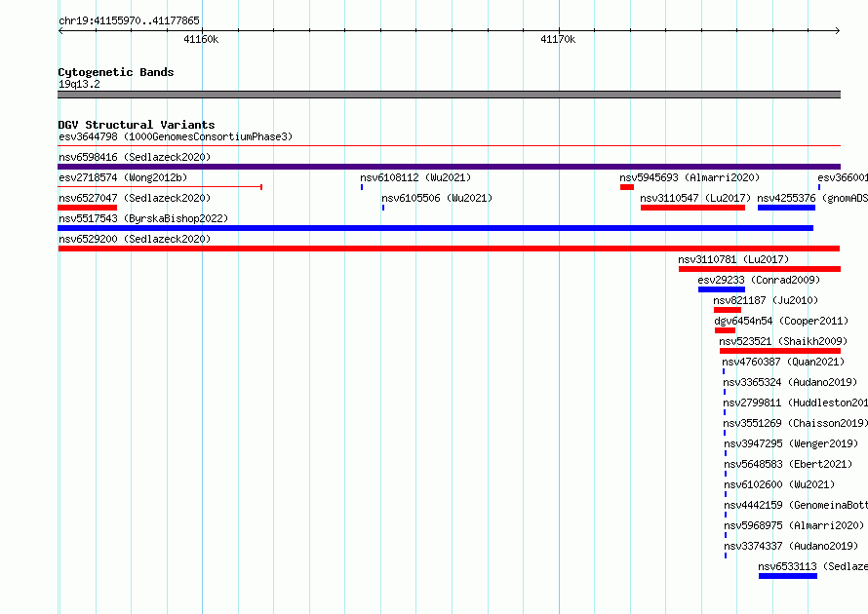Click the small blue marker under nsv6108112
Image resolution: width=868 pixels, height=614 pixels.
(x=362, y=187)
